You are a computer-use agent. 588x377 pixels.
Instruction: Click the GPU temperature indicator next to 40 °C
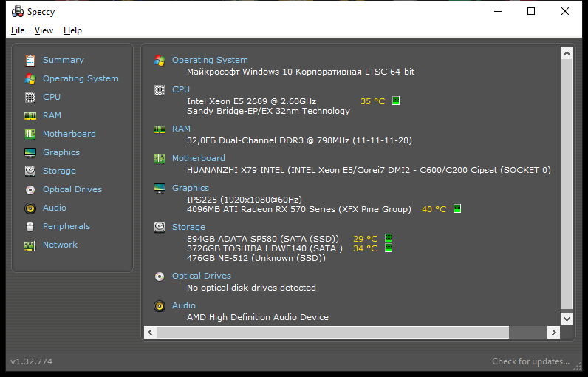457,208
